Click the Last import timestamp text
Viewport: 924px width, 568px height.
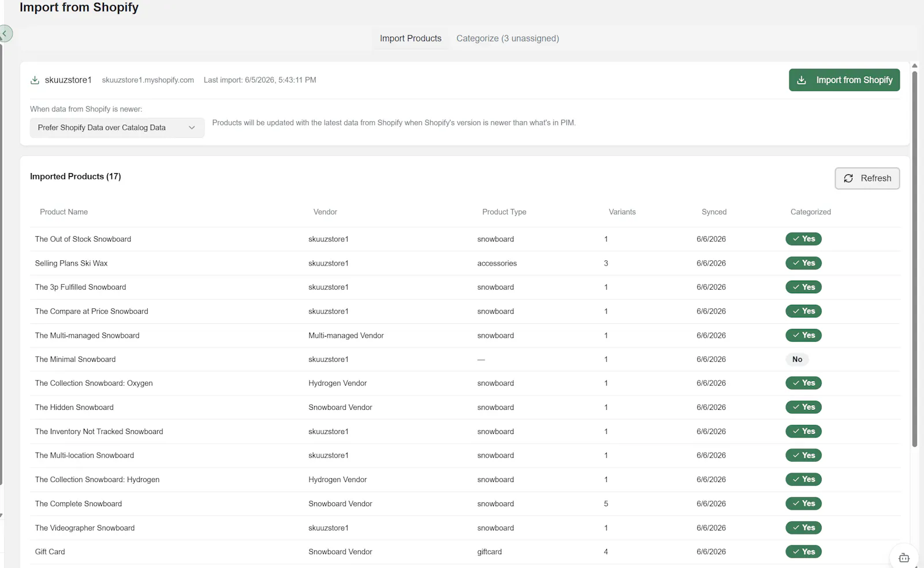tap(260, 80)
